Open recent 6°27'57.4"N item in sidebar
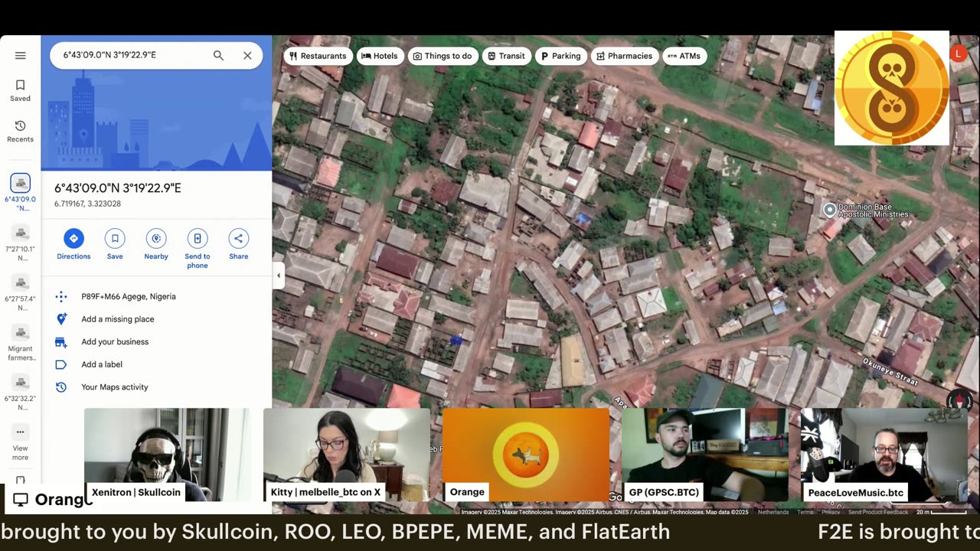 (21, 292)
